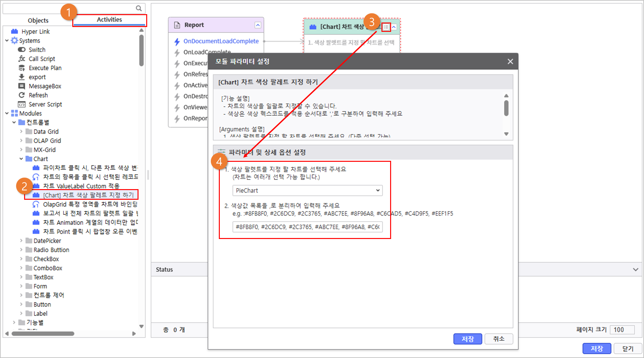Collapse the Report node panel
The width and height of the screenshot is (644, 358).
[258, 25]
